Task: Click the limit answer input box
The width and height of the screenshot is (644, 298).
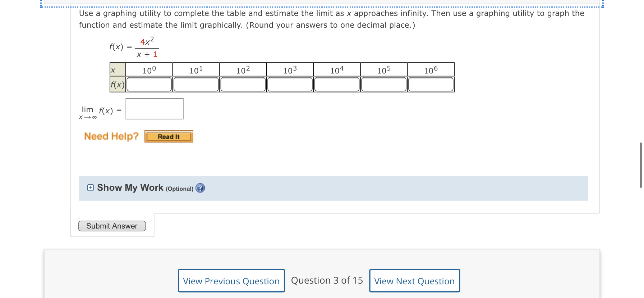Action: [x=154, y=108]
